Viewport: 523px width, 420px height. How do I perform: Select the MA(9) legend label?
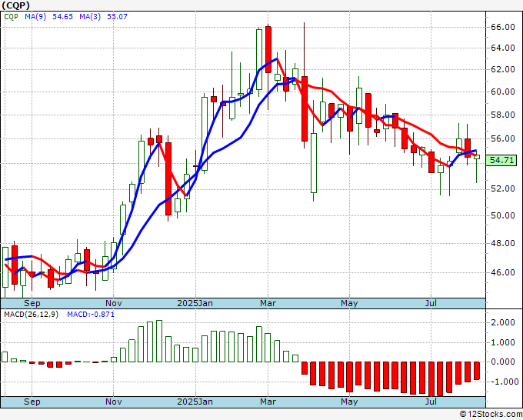pyautogui.click(x=35, y=17)
